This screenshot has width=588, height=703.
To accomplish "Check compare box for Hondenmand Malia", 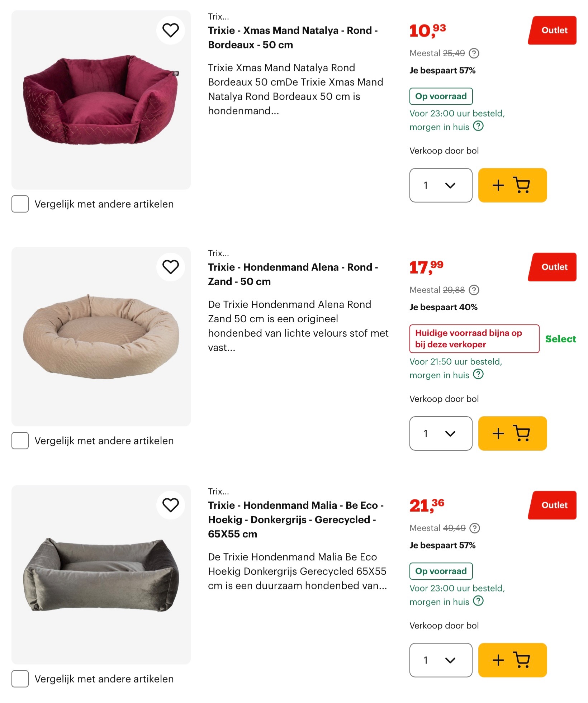I will (x=20, y=679).
